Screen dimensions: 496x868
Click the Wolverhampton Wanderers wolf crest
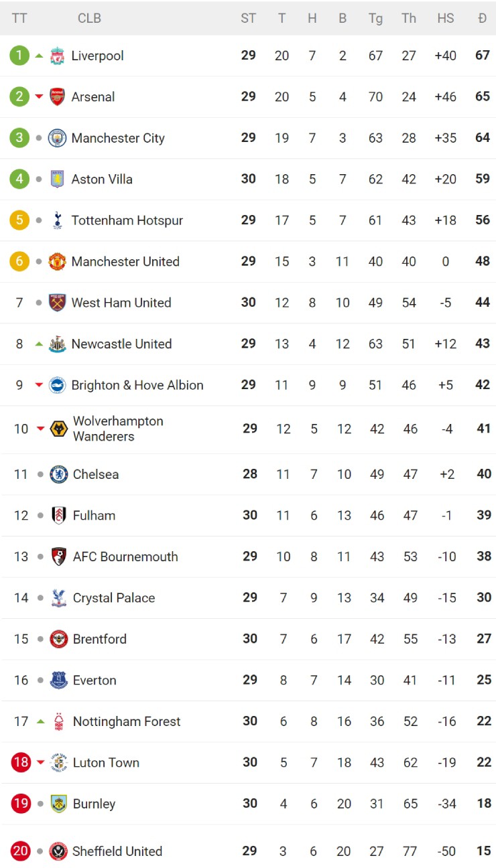59,429
